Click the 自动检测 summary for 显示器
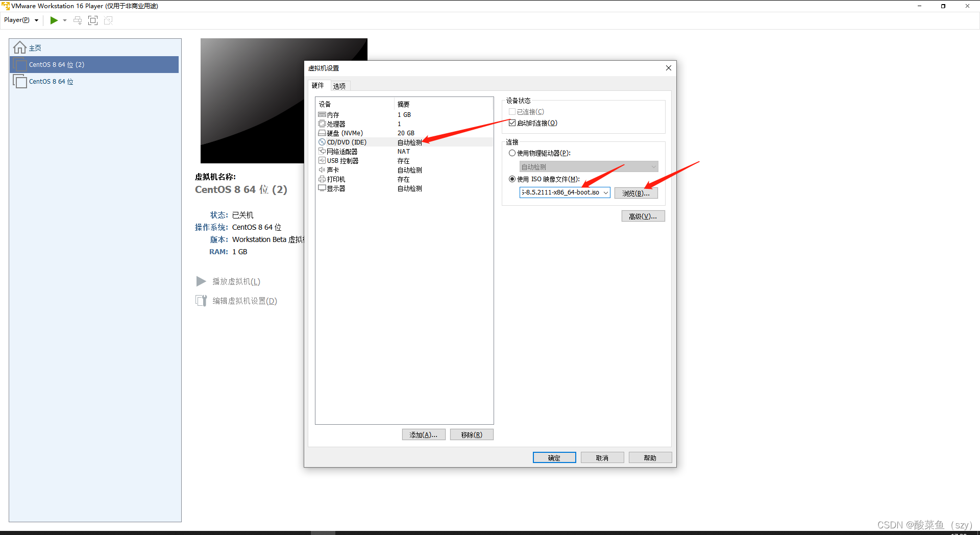980x535 pixels. [410, 188]
